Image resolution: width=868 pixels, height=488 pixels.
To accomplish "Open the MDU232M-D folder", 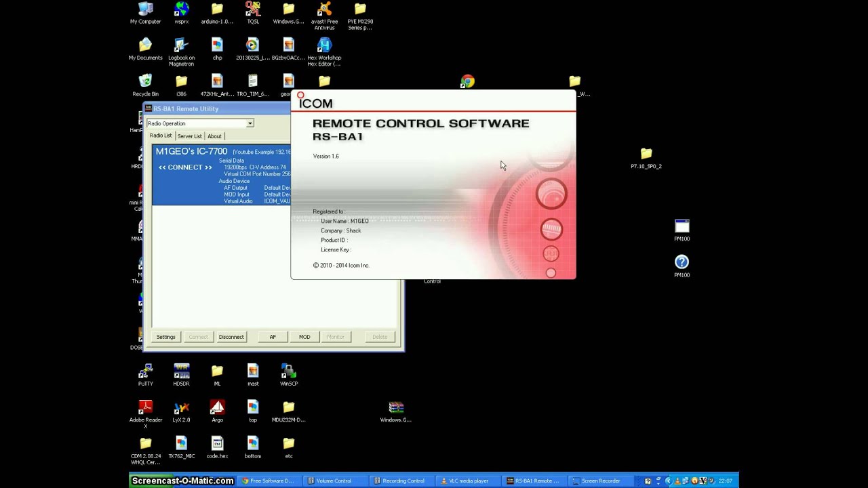I will click(x=288, y=411).
